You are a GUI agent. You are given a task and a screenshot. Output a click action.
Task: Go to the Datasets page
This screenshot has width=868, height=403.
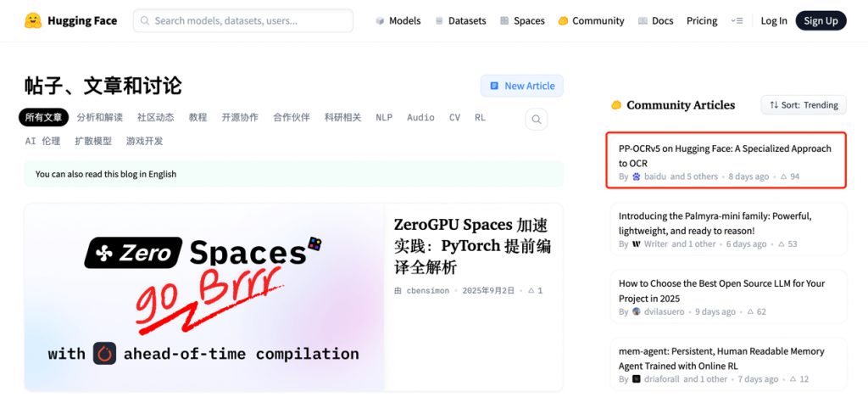pyautogui.click(x=460, y=21)
